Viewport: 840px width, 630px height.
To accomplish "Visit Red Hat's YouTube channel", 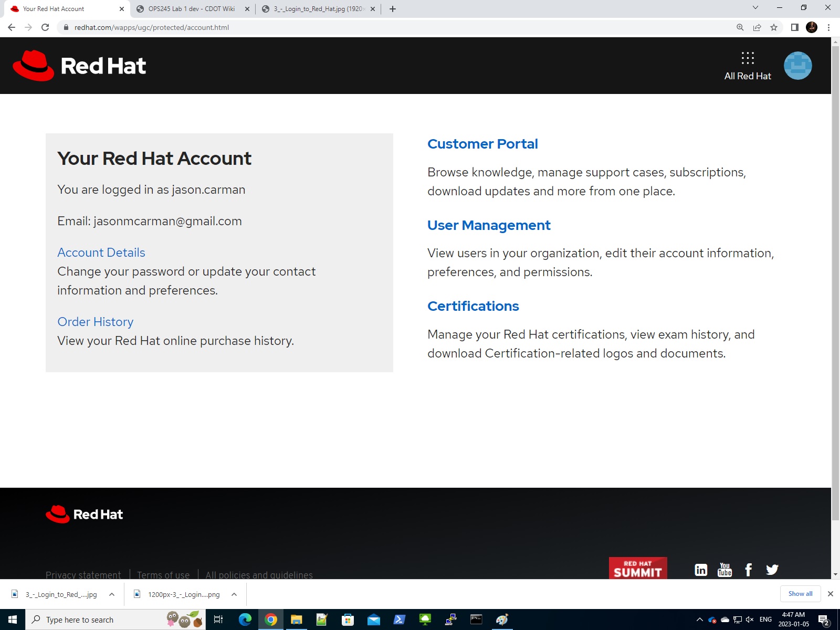I will click(x=724, y=570).
